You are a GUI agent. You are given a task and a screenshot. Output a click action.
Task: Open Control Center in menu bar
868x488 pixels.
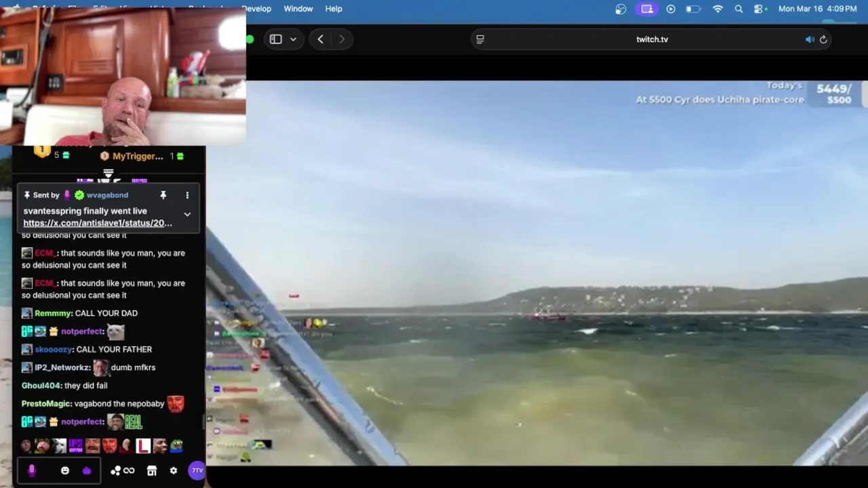(759, 9)
